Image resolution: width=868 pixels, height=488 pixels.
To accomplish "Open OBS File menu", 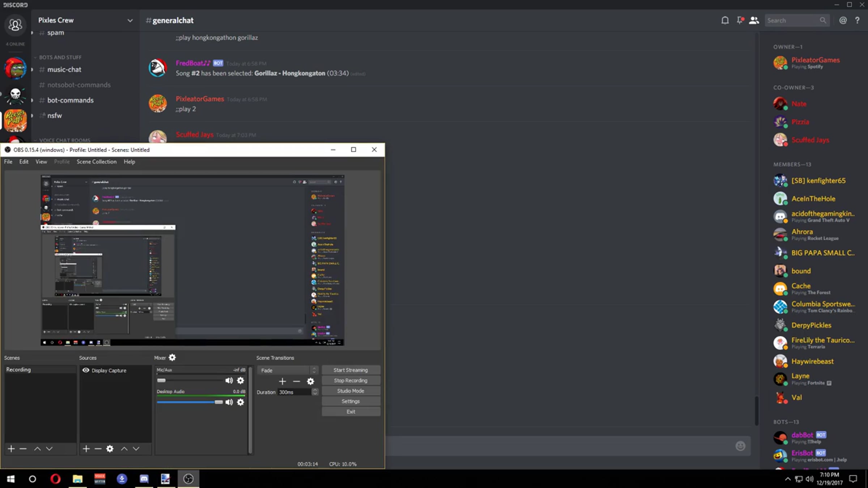I will tap(8, 162).
